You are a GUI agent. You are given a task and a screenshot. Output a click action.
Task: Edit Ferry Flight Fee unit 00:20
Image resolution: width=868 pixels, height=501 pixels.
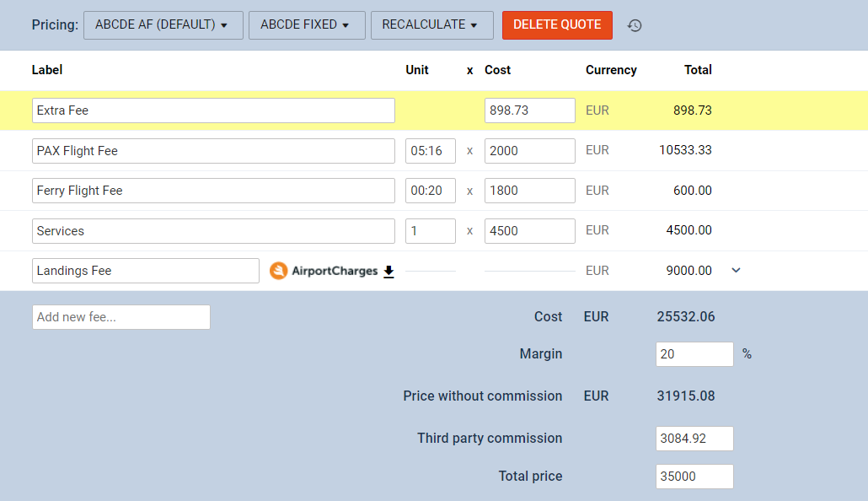click(x=430, y=191)
